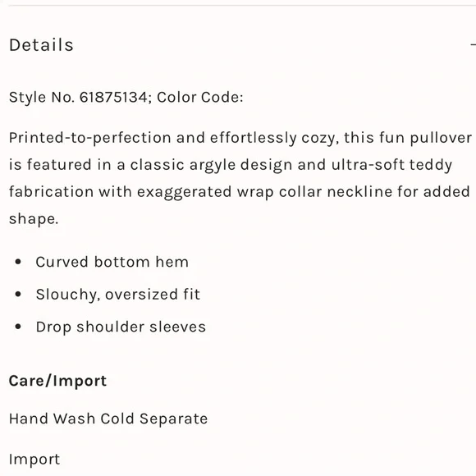Click the bullet dot before Drop shoulder sleeves
Viewport: 476px width, 476px height.
18,327
